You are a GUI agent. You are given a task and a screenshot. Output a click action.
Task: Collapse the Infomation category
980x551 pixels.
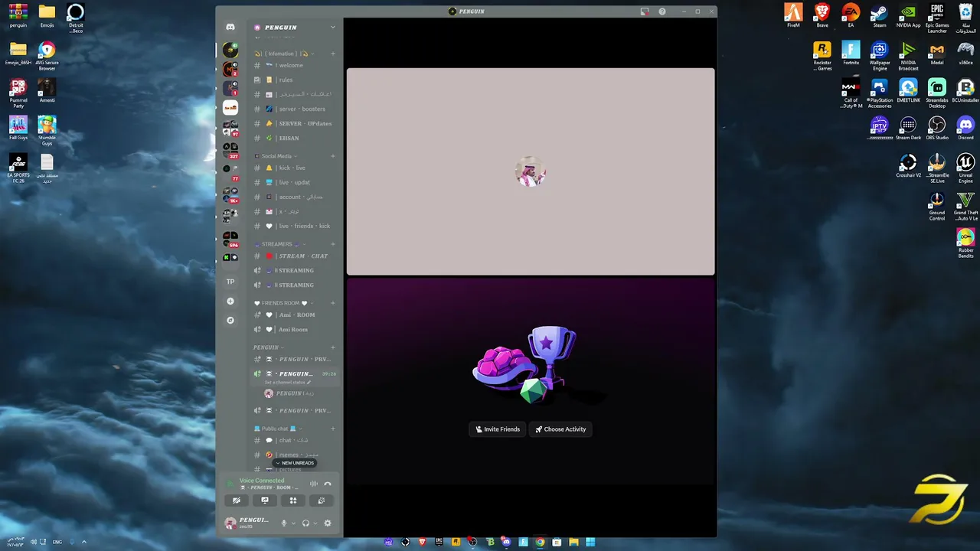point(282,54)
